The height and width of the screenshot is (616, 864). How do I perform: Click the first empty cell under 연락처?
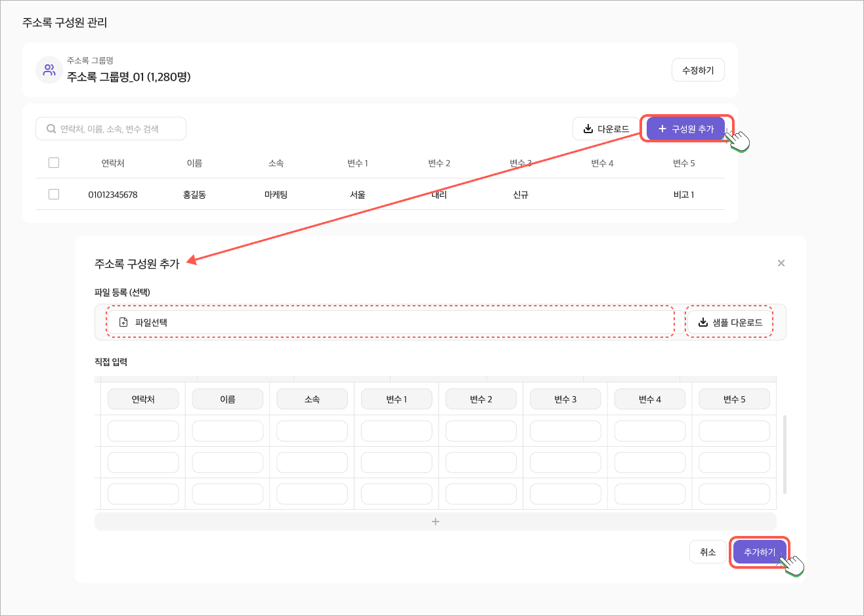(143, 431)
